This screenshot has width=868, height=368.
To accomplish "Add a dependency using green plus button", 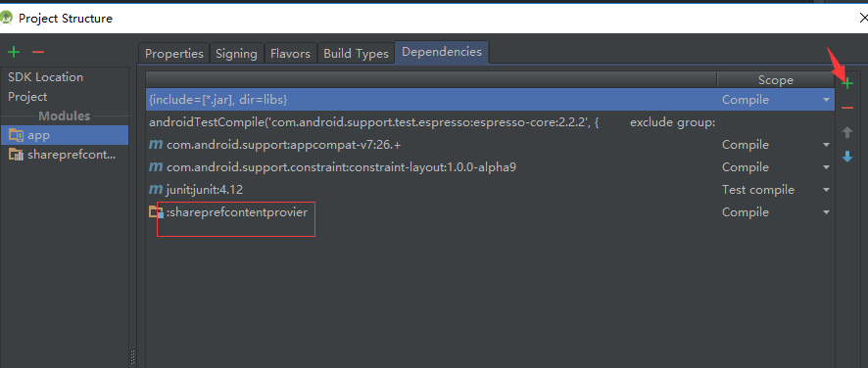I will [847, 83].
